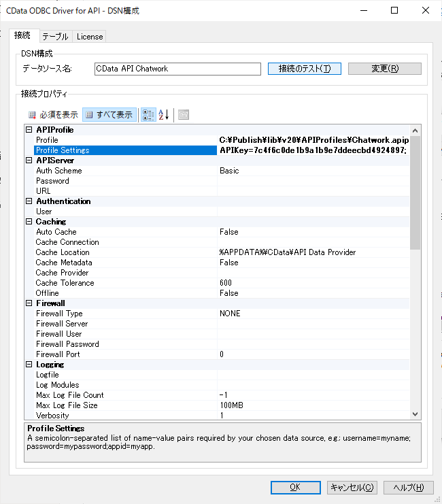Collapse the Authentication category
Screen dimensions: 442x504
coord(29,201)
